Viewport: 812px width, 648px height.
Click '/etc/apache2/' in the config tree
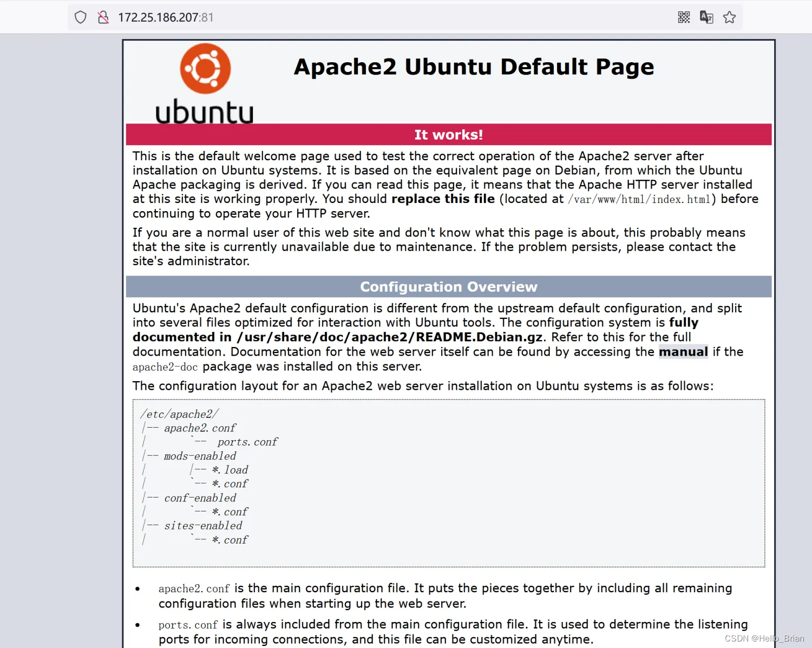[180, 414]
